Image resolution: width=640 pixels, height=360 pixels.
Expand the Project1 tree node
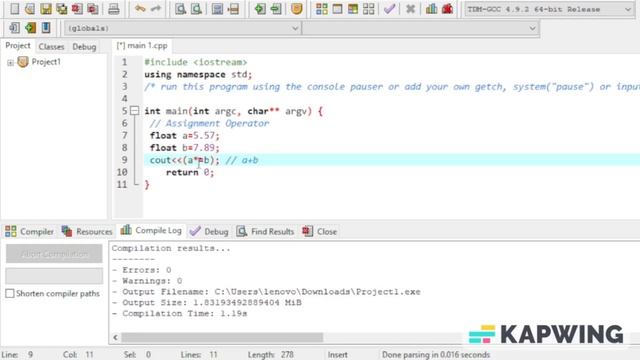10,62
